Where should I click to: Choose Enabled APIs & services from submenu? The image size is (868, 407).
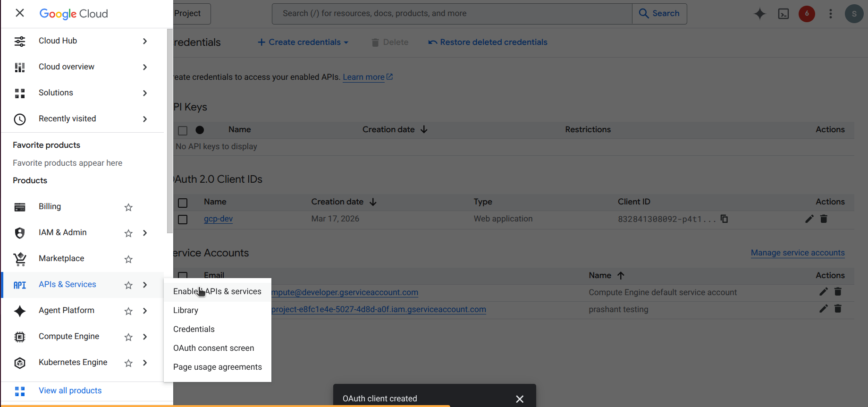pos(217,291)
